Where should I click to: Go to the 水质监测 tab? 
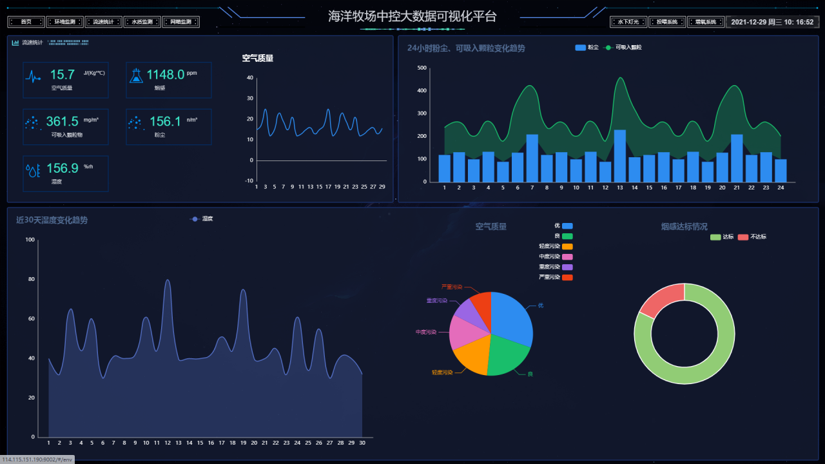coord(142,21)
